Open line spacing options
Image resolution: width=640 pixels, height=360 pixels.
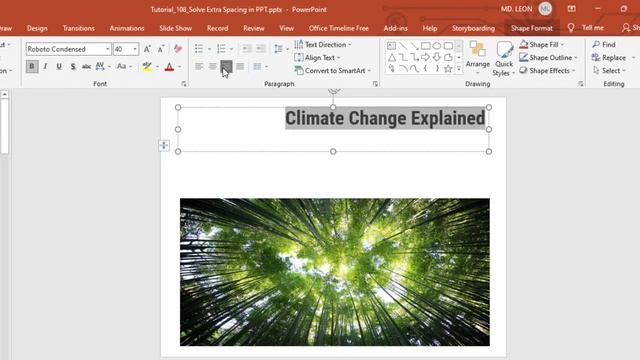click(281, 49)
